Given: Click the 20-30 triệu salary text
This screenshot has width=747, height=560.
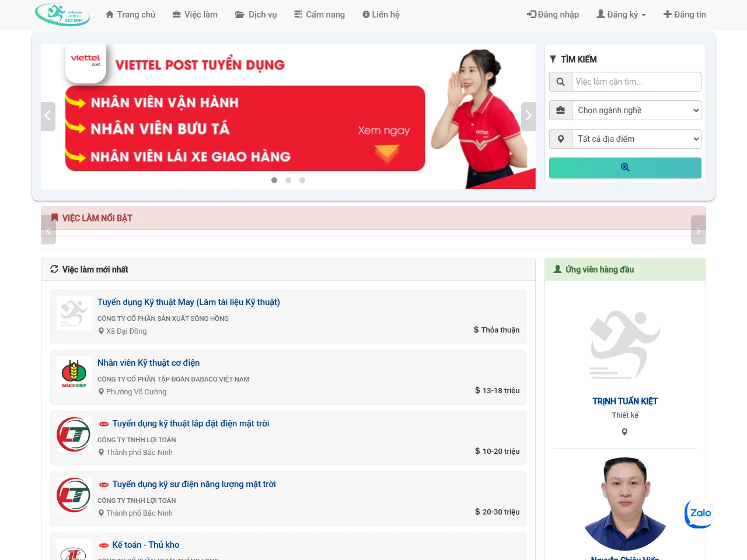Looking at the screenshot, I should click(501, 512).
